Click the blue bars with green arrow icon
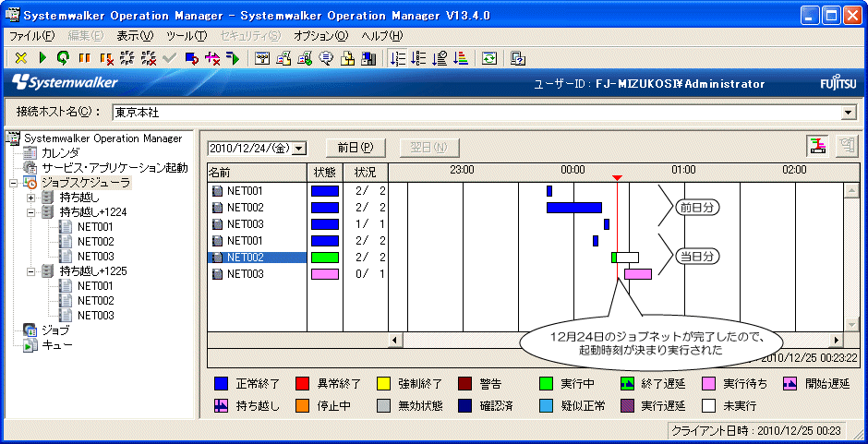 [233, 58]
